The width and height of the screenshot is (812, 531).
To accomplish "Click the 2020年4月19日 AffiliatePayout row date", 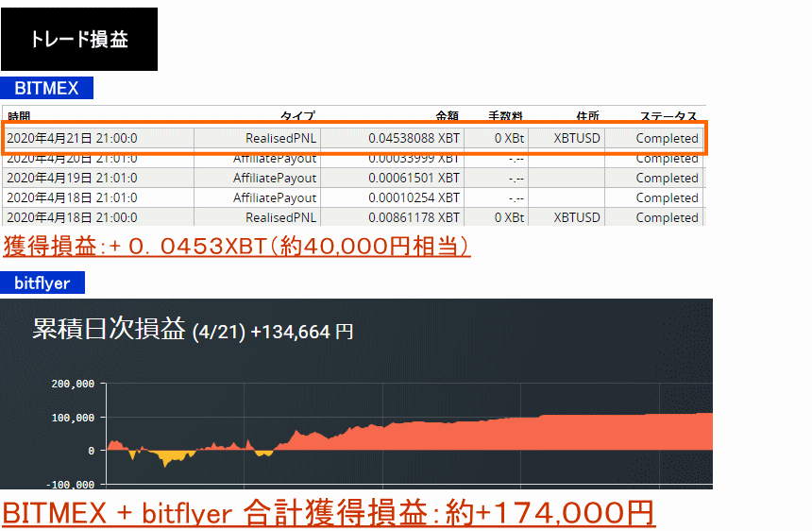I will click(72, 178).
